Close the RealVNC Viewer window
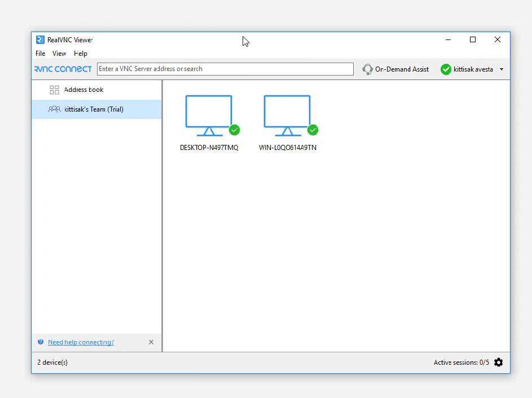This screenshot has height=398, width=532. tap(498, 39)
